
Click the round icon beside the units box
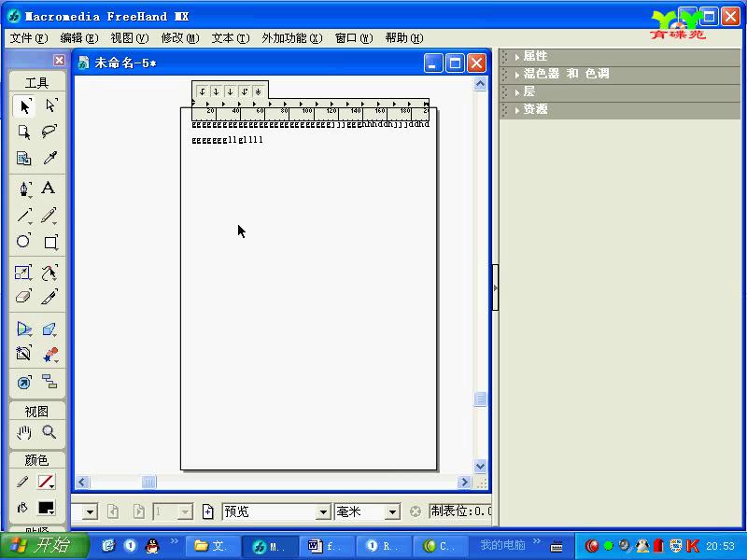coord(416,511)
